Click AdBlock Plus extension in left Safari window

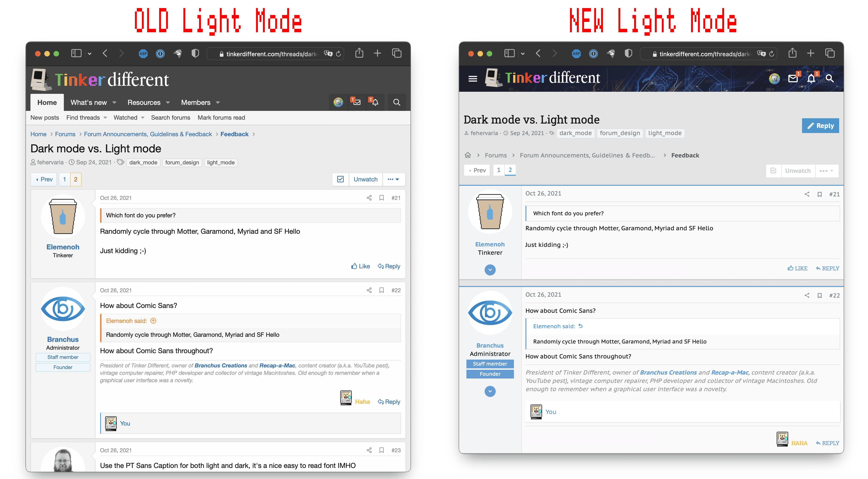tap(143, 53)
